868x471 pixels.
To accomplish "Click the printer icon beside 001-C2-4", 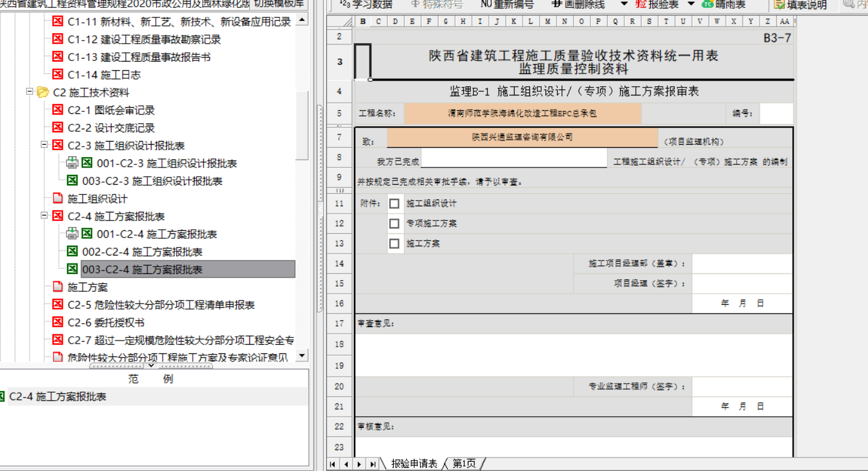I will 72,234.
